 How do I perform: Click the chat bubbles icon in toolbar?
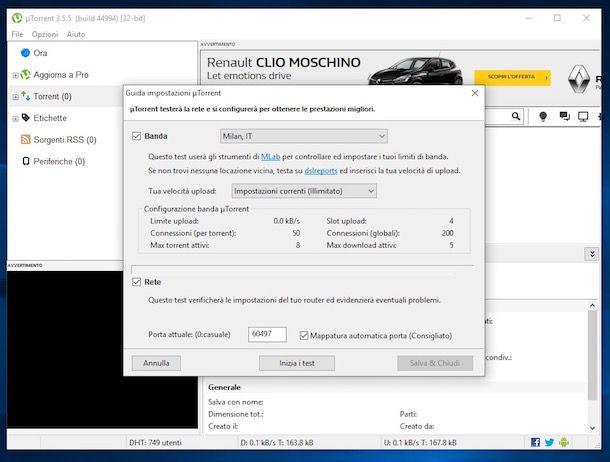click(564, 116)
